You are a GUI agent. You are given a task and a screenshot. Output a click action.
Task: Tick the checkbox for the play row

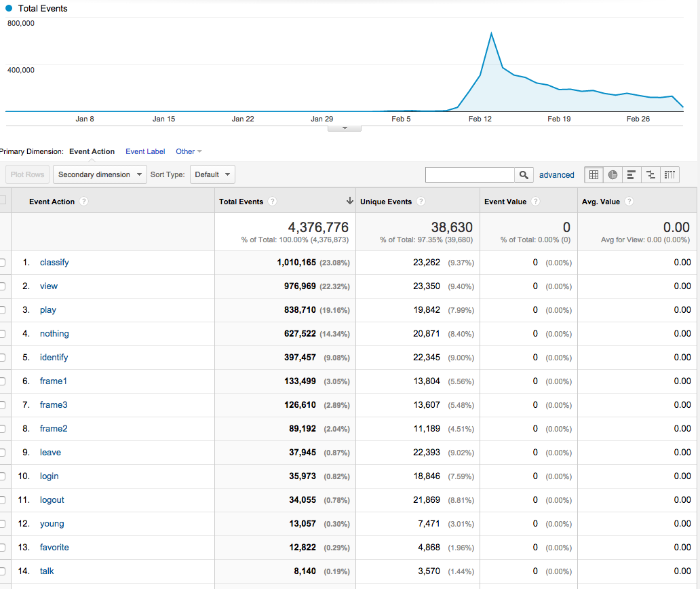click(x=2, y=310)
